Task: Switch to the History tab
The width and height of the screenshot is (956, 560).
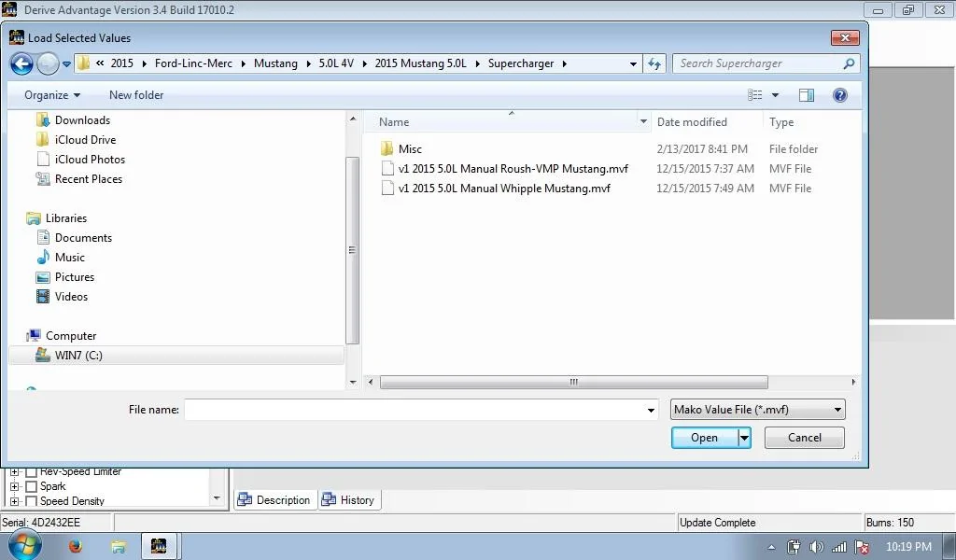Action: click(x=348, y=499)
